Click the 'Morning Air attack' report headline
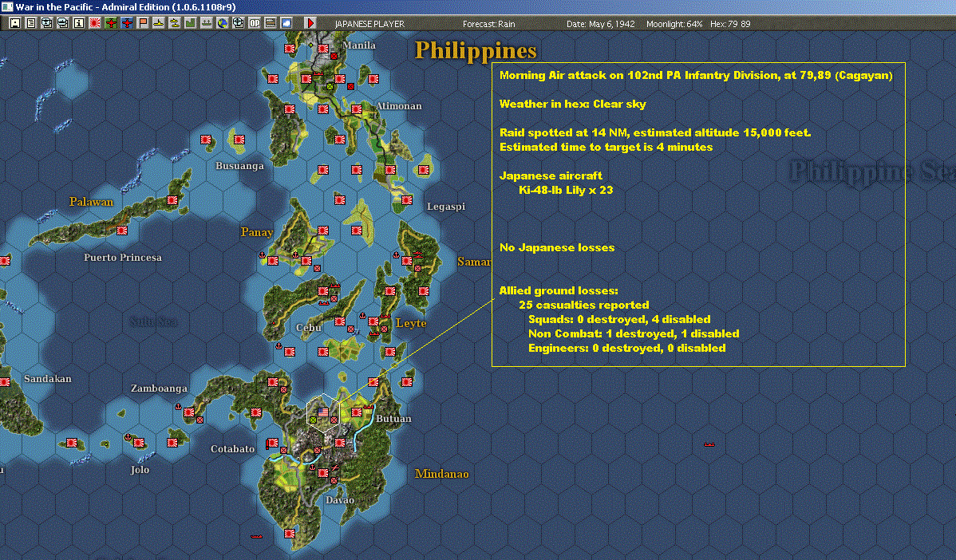This screenshot has height=560, width=956. tap(696, 75)
